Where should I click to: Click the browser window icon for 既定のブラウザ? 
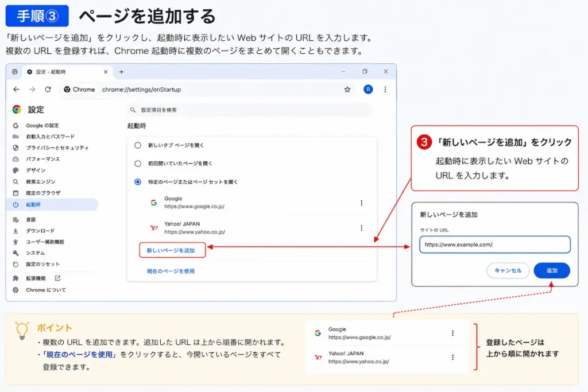tap(16, 193)
